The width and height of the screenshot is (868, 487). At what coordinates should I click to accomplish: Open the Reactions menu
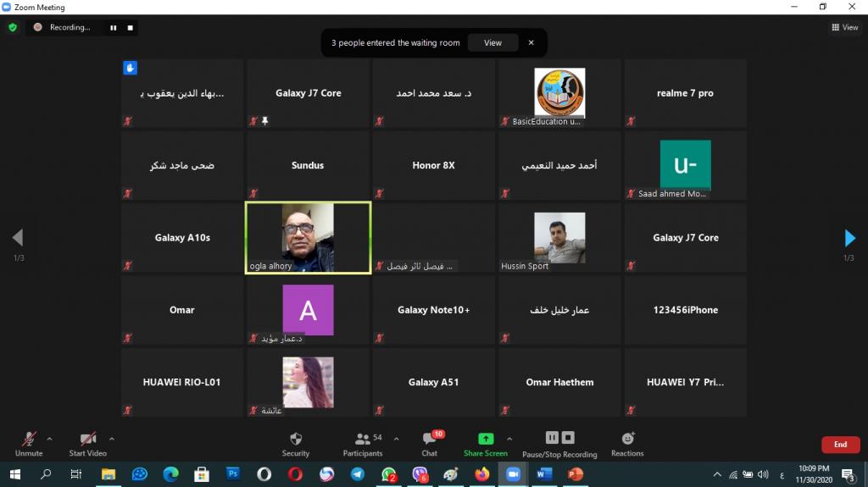pos(627,443)
